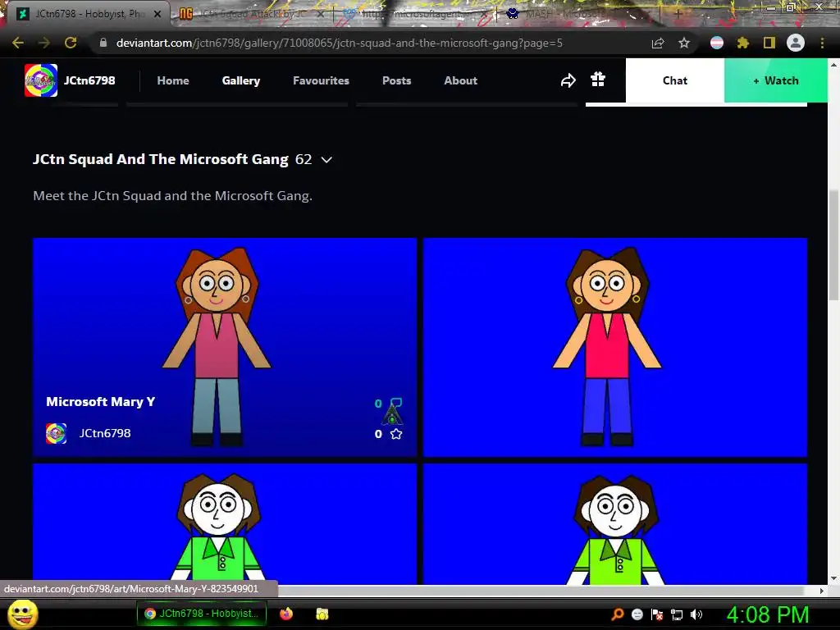
Task: Click the DeviantArt share arrow icon
Action: click(x=568, y=80)
